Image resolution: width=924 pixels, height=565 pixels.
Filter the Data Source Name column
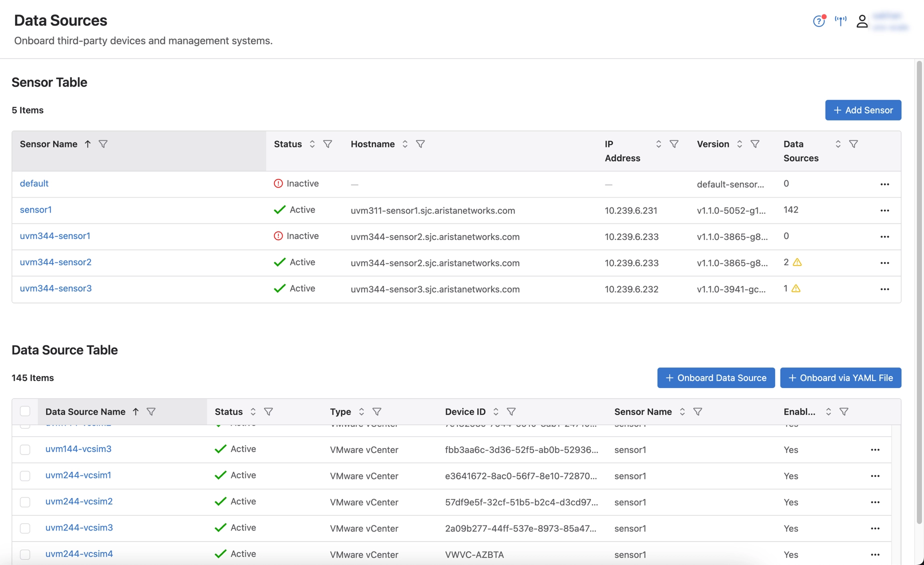151,411
